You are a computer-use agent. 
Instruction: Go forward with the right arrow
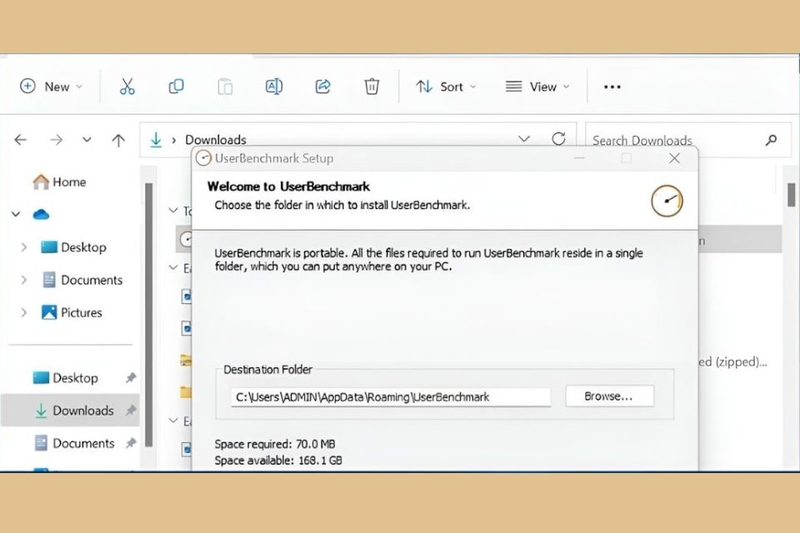pyautogui.click(x=56, y=139)
